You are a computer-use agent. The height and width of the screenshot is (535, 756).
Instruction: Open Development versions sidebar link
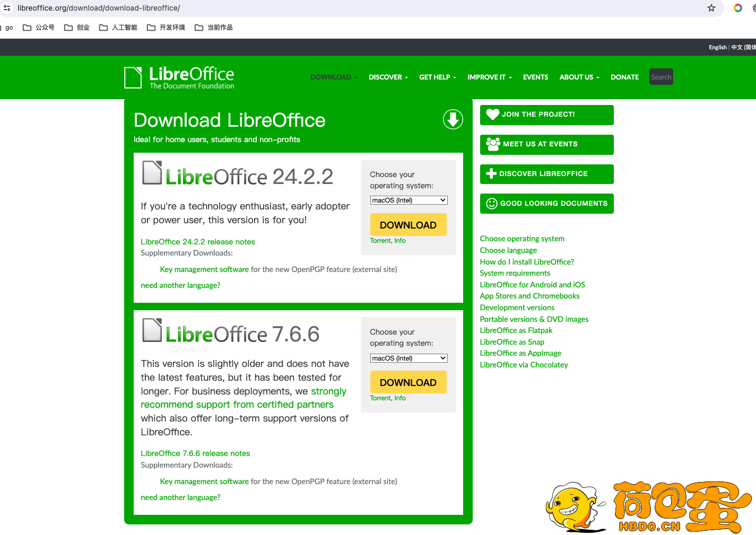517,308
